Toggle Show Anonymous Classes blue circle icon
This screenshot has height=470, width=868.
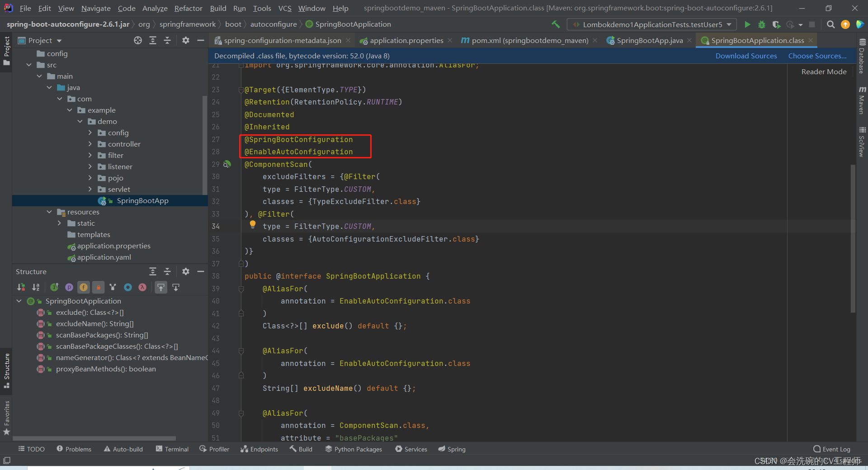(x=128, y=287)
